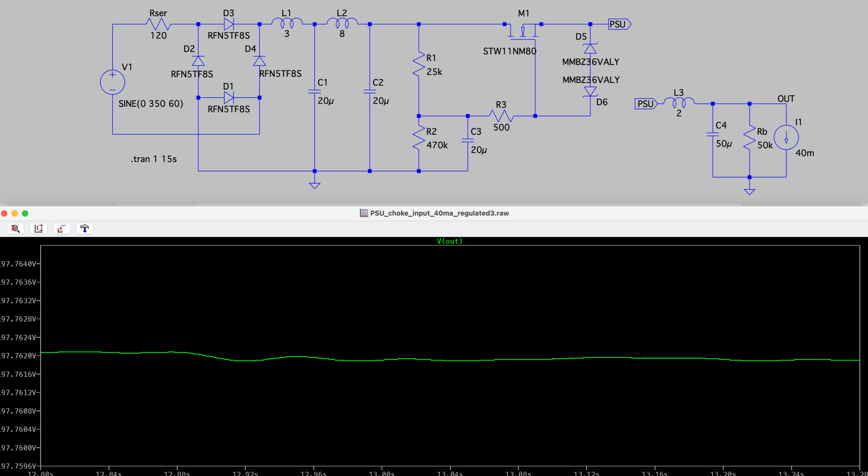Click the waveform window title PSU_choke_input_40ma_regulated3.raw

(440, 213)
